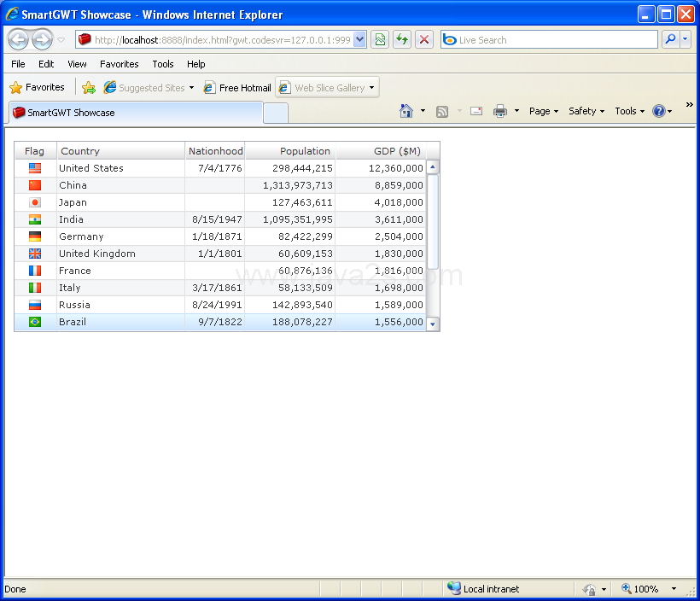Screen dimensions: 700x601
Task: Click the RSS feeds icon
Action: click(x=442, y=111)
